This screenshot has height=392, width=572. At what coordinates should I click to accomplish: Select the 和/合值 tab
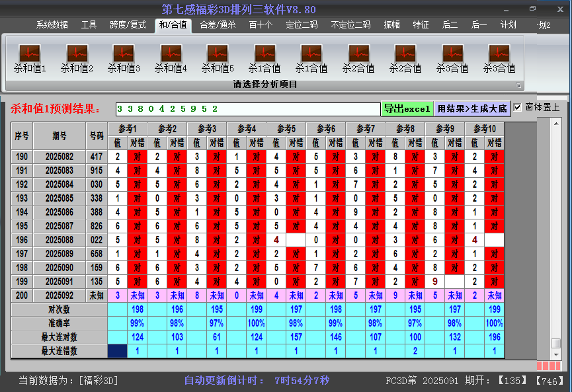pyautogui.click(x=173, y=25)
